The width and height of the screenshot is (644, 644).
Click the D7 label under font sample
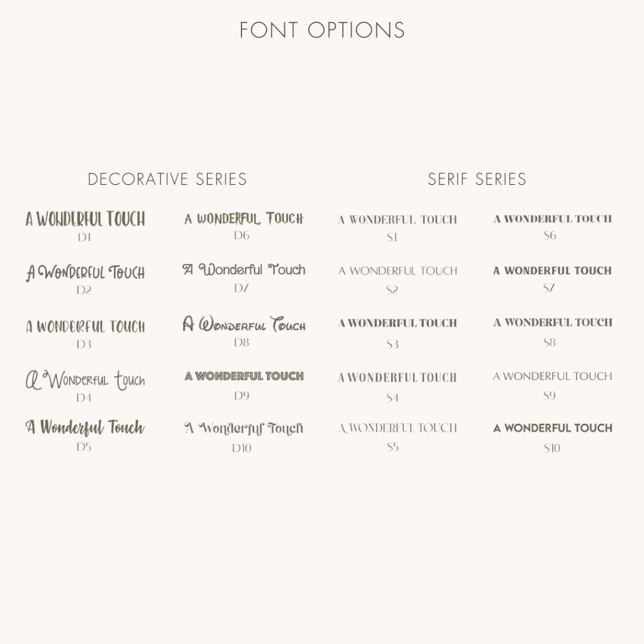click(241, 288)
